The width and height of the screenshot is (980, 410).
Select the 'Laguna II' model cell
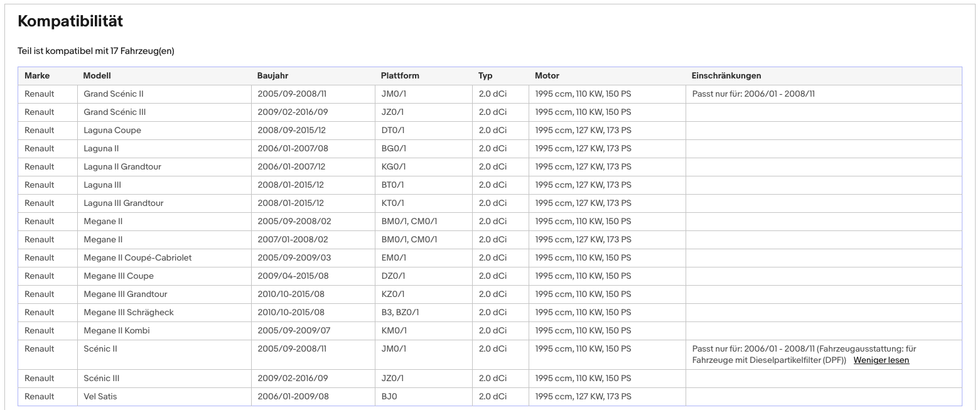click(x=164, y=148)
